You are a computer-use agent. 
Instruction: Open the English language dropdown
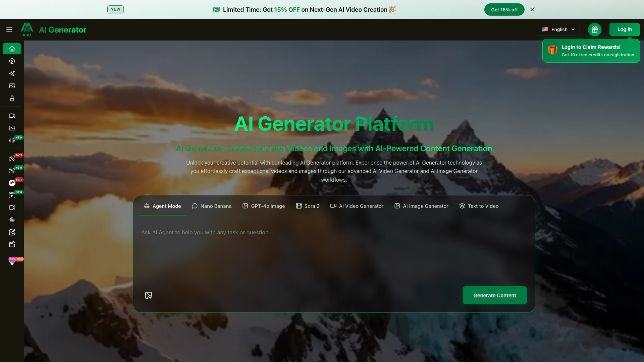[x=558, y=29]
